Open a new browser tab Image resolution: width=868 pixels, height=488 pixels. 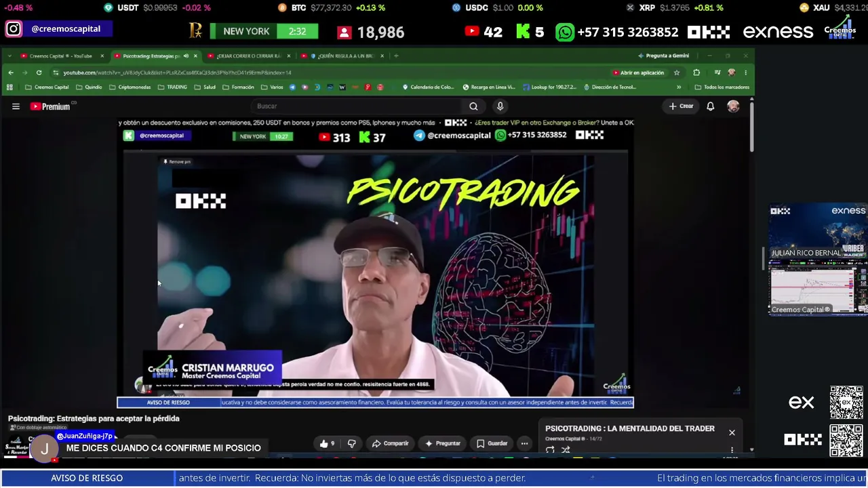[x=397, y=56]
